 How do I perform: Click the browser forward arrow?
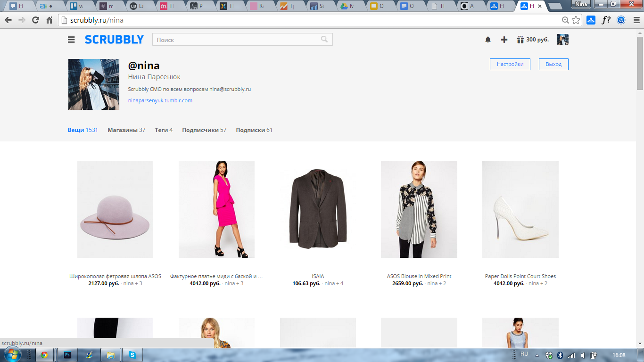pos(22,20)
